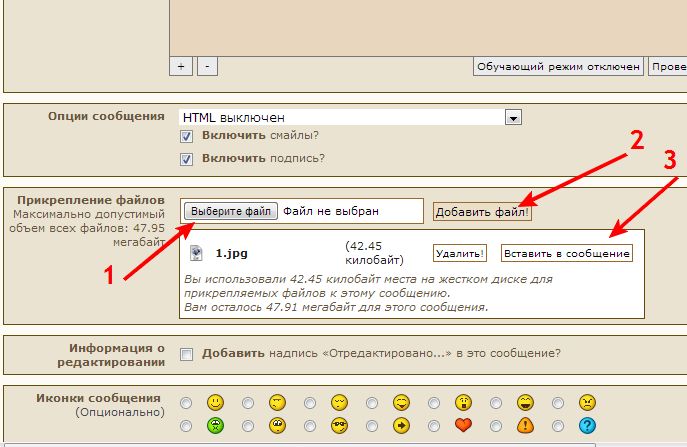Click Вставить в сообщение button
Viewport: 687px width, 447px height.
click(x=567, y=253)
